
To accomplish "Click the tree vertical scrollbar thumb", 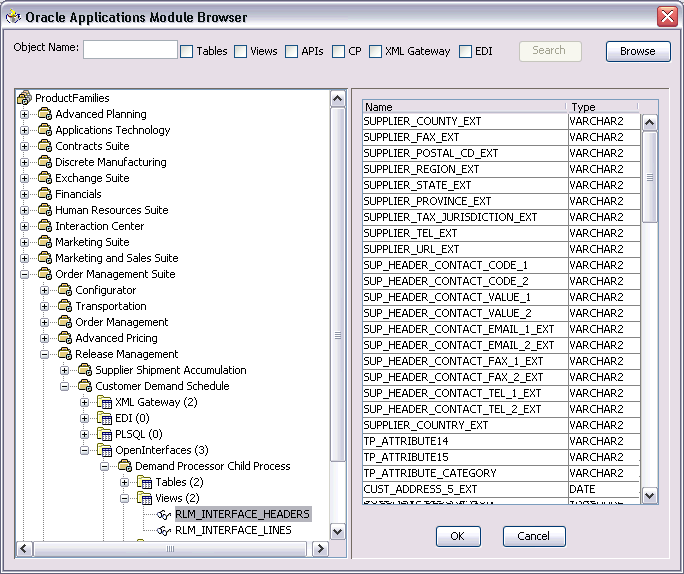I will click(x=338, y=284).
